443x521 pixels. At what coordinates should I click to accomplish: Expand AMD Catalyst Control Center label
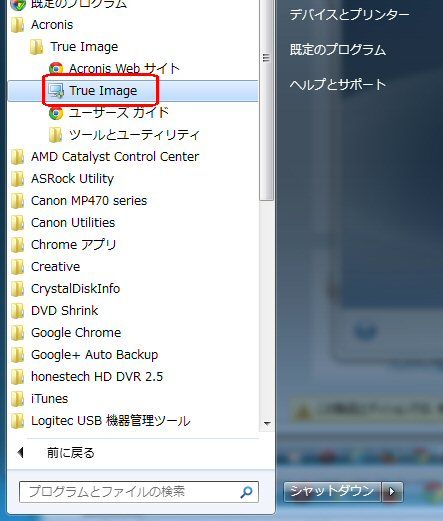115,157
